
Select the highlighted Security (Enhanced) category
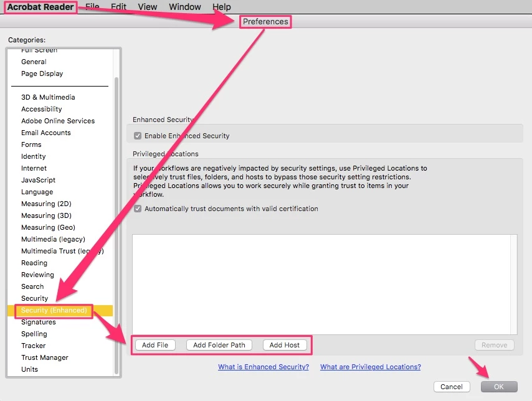pos(60,311)
